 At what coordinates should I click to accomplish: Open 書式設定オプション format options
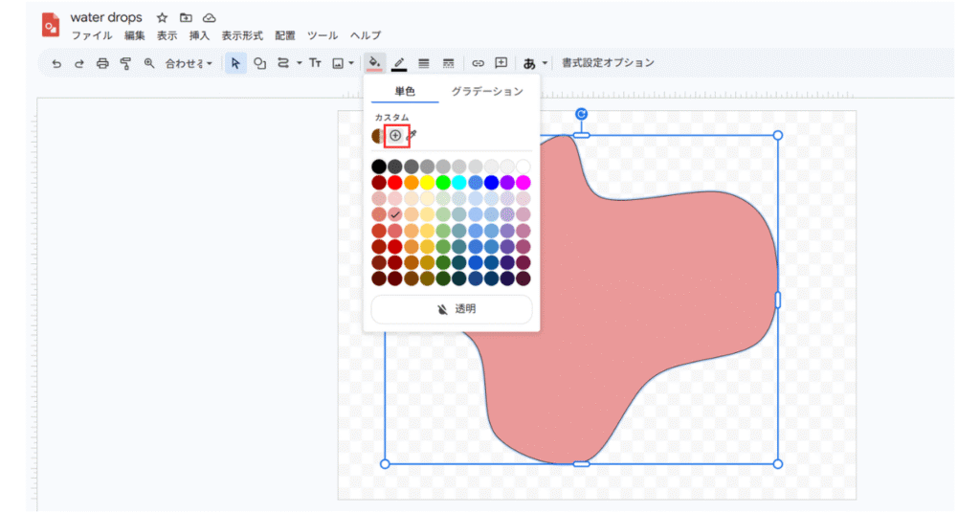[608, 63]
